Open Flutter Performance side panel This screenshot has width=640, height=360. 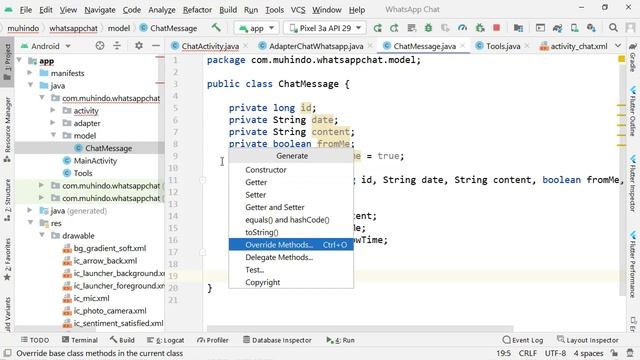pos(633,264)
